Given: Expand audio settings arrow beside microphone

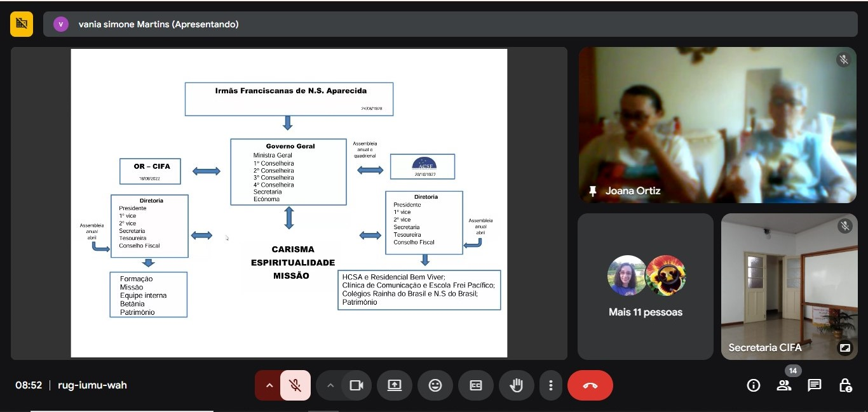Looking at the screenshot, I should 268,385.
